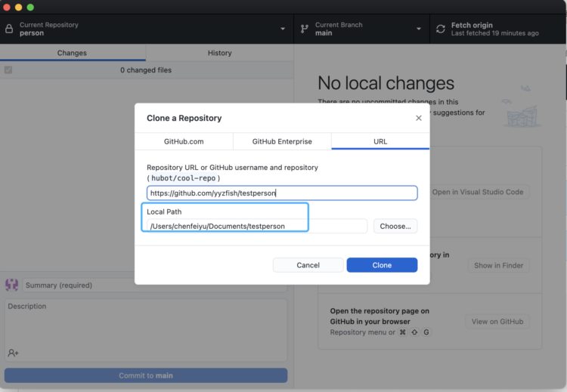567x392 pixels.
Task: Switch to the GitHub.com tab
Action: [x=184, y=141]
